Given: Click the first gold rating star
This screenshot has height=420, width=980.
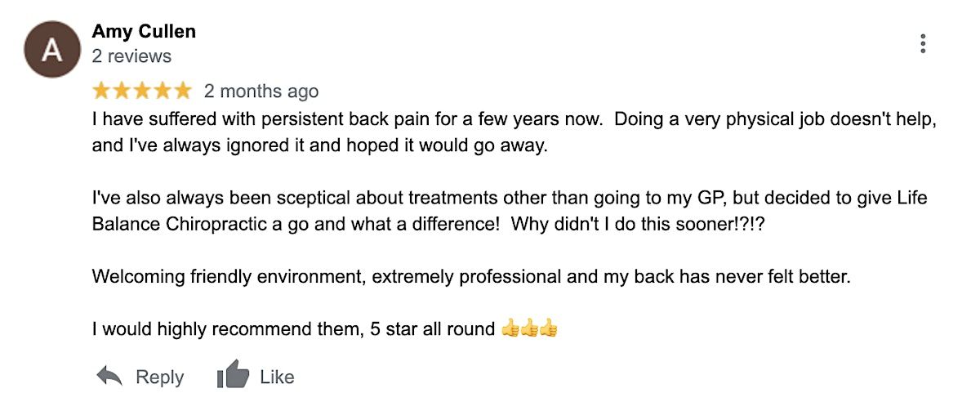Looking at the screenshot, I should click(102, 90).
